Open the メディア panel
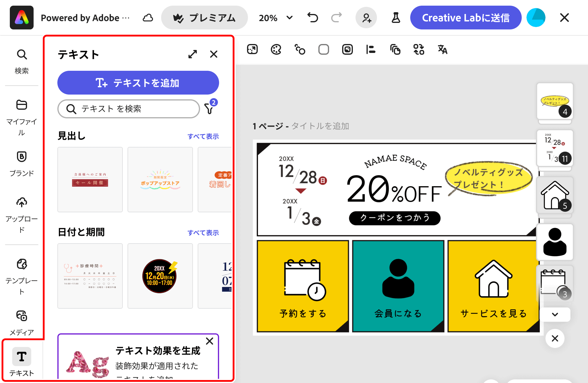This screenshot has width=588, height=383. (21, 323)
